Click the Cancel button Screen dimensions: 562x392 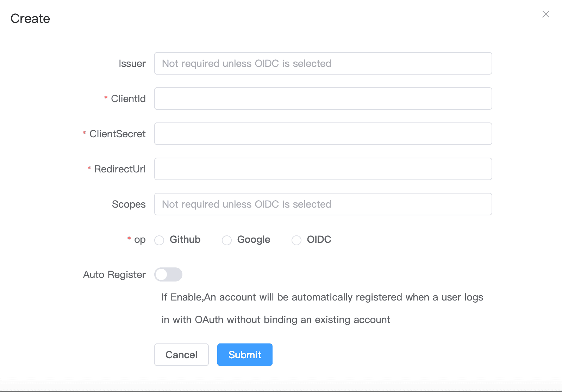coord(181,355)
